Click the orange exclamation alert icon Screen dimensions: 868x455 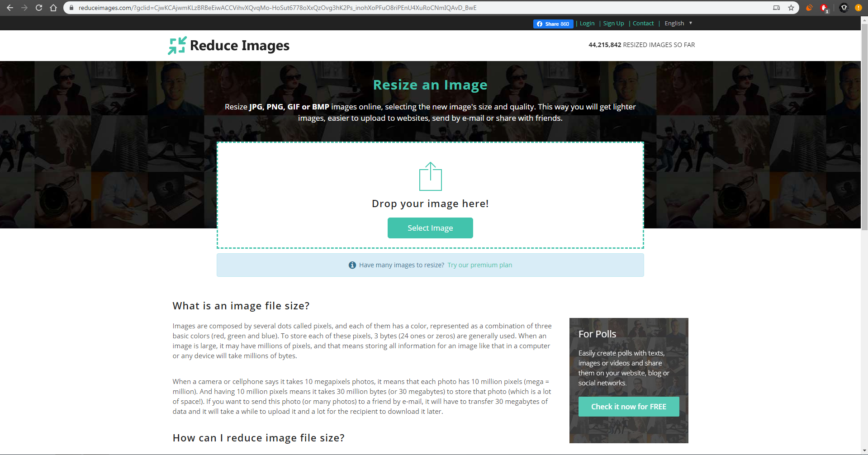859,8
